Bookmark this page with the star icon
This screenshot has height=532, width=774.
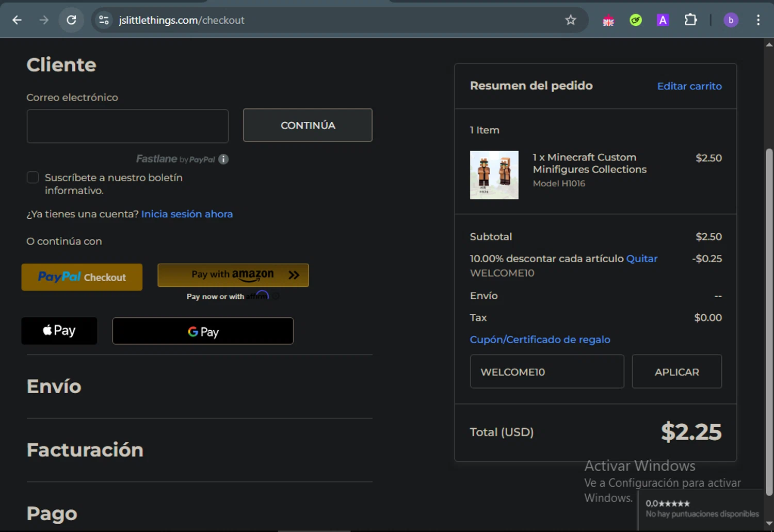pos(570,20)
